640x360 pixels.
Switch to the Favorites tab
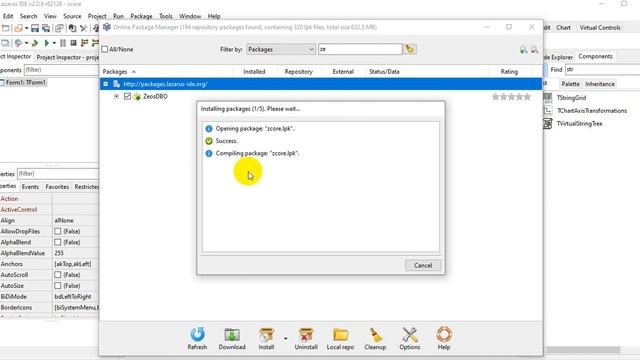57,187
